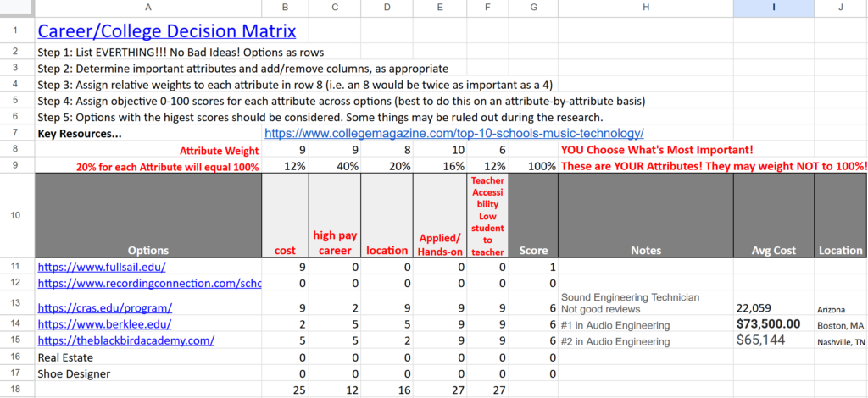
Task: Open the collegemagazine.com music technology link
Action: click(454, 133)
